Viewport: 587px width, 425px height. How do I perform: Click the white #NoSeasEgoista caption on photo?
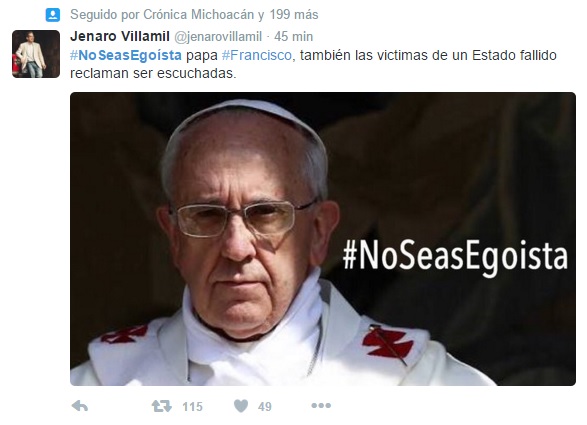(x=456, y=256)
